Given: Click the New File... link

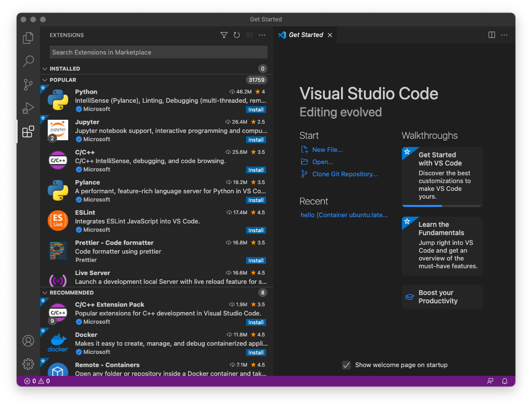Looking at the screenshot, I should point(327,149).
